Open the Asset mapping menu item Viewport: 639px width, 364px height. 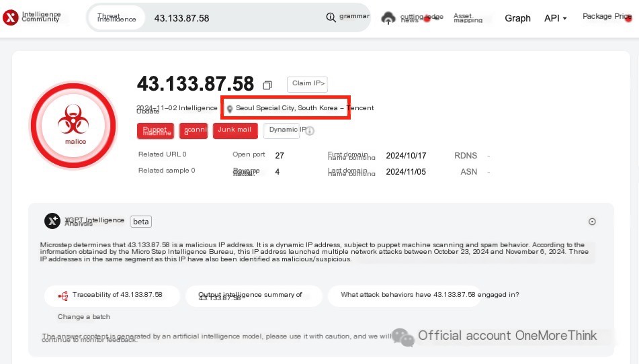(x=468, y=18)
